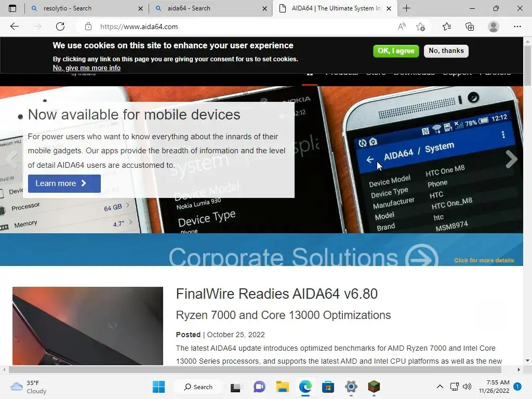This screenshot has height=399, width=532.
Task: Open the volume speaker icon in the tray
Action: 467,387
